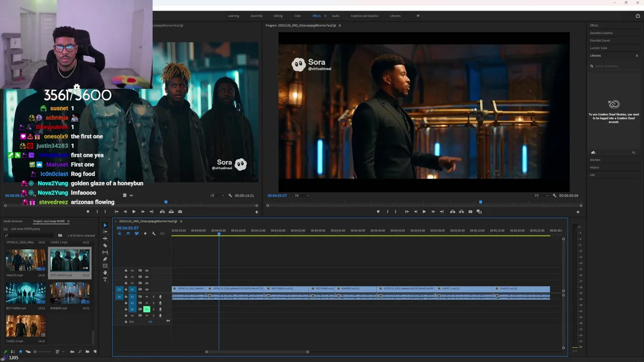Play the Program monitor
The width and height of the screenshot is (644, 362).
tap(424, 212)
